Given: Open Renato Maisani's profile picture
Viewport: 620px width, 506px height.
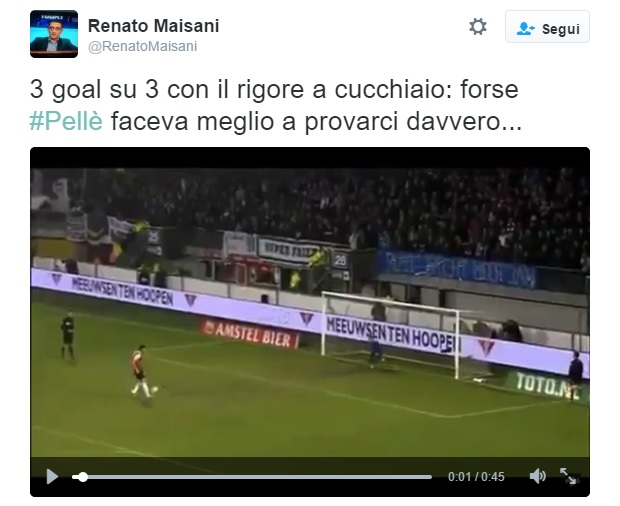Looking at the screenshot, I should [x=54, y=34].
